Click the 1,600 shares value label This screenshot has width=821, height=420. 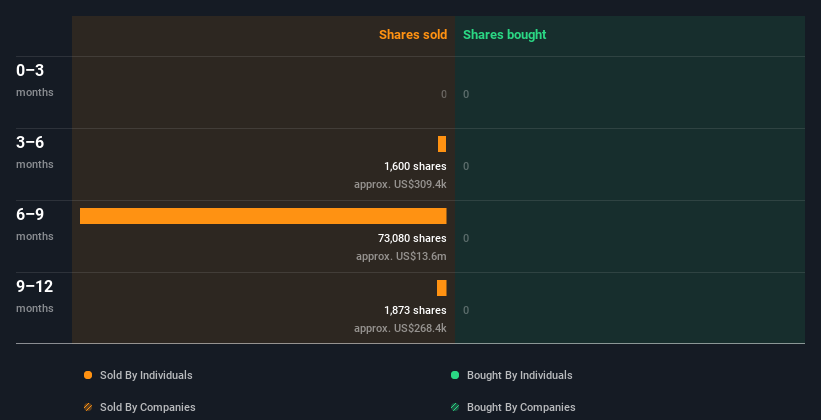click(415, 167)
